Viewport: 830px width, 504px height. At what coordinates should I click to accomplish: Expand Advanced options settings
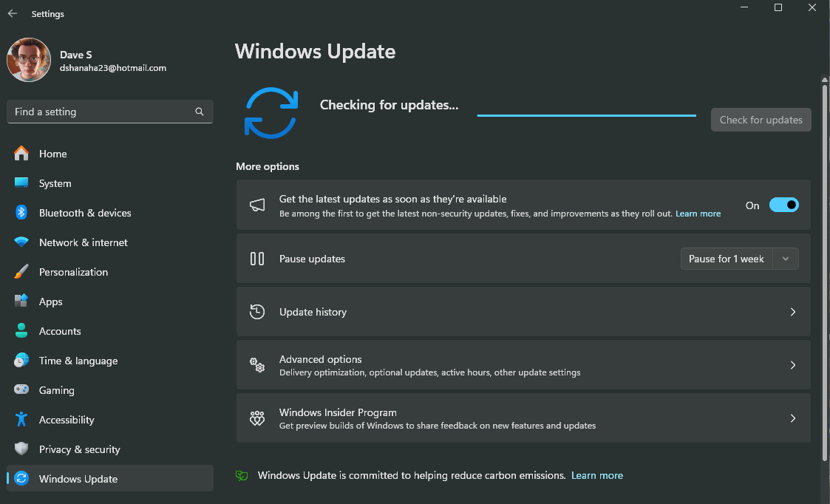click(x=523, y=364)
